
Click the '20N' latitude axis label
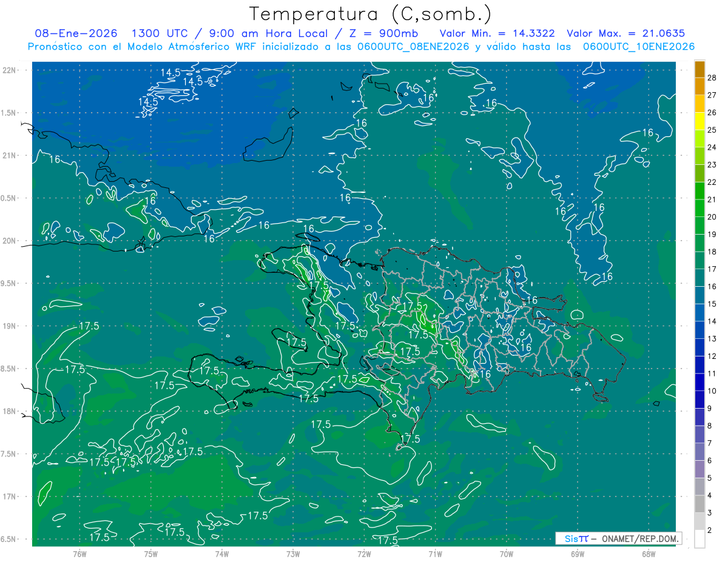[9, 241]
